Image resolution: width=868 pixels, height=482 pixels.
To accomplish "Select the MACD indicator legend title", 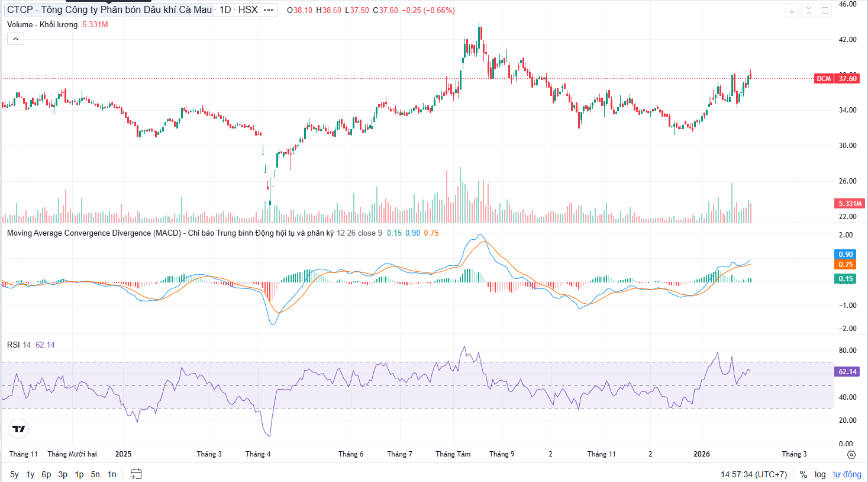I will click(x=170, y=233).
